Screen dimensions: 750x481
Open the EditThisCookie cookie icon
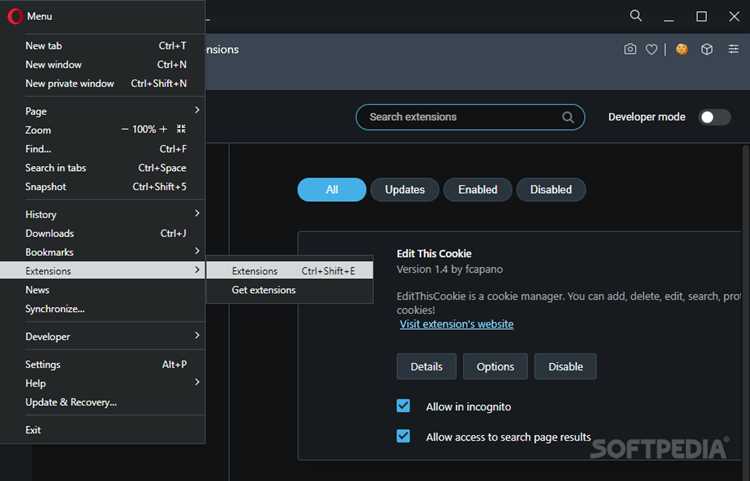click(682, 49)
